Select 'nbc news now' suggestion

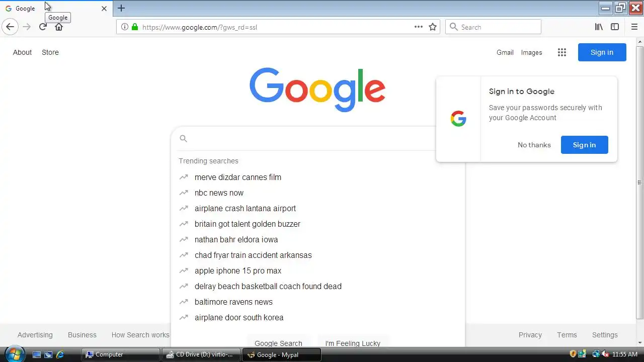click(317, 193)
